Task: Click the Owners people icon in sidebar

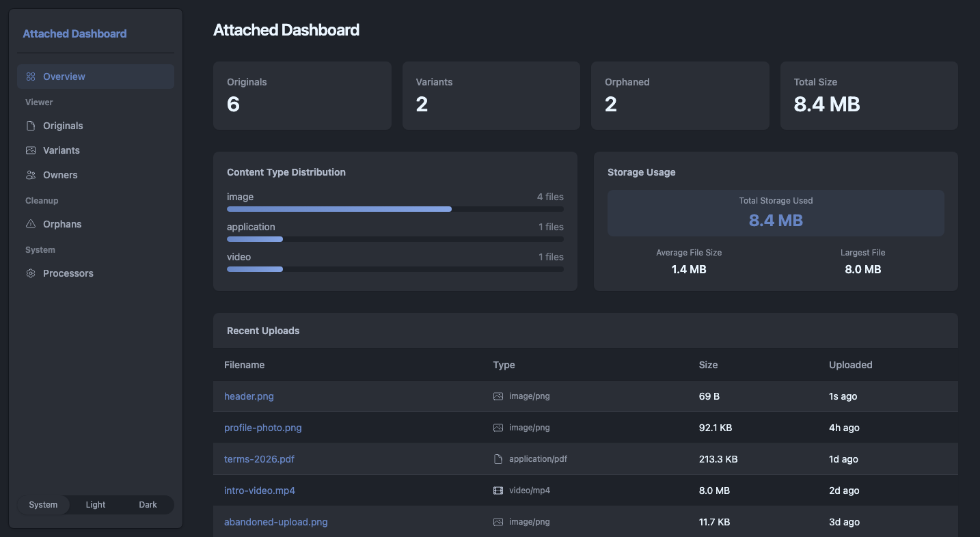Action: (x=31, y=175)
